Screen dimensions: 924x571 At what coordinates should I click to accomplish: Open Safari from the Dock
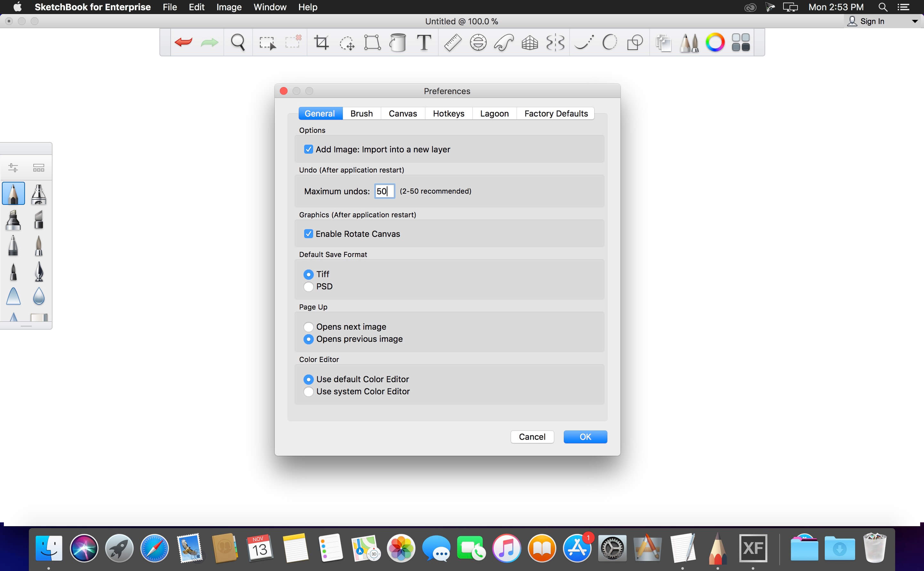154,548
